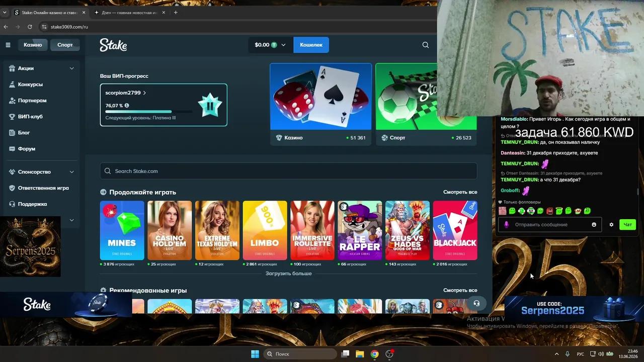The width and height of the screenshot is (644, 362).
Task: Open the site search magnifier icon
Action: pos(426,45)
